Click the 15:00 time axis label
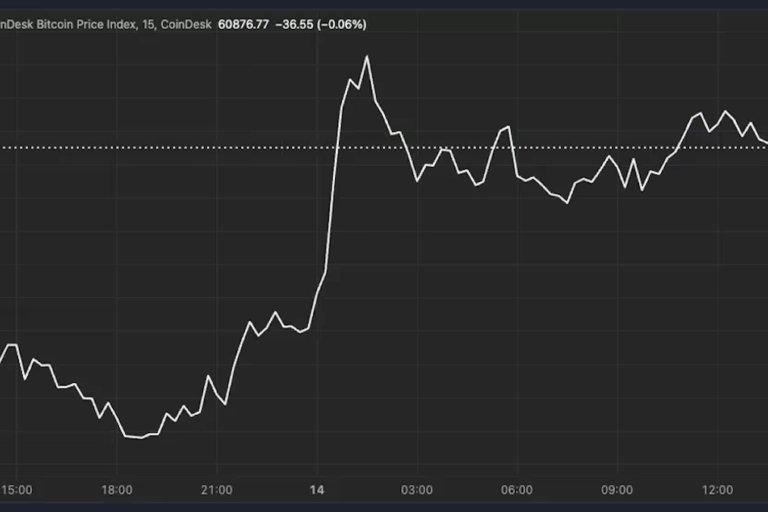The height and width of the screenshot is (512, 768). (x=17, y=490)
